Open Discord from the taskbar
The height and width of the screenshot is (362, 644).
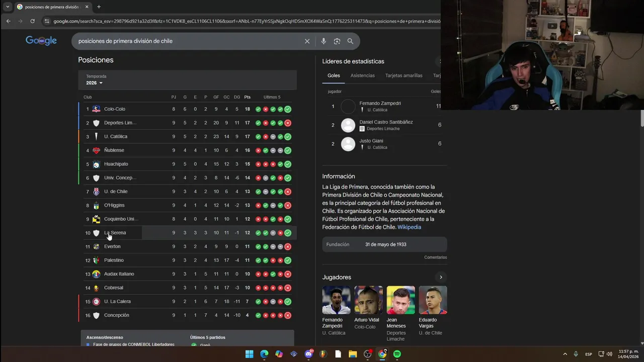pyautogui.click(x=308, y=354)
